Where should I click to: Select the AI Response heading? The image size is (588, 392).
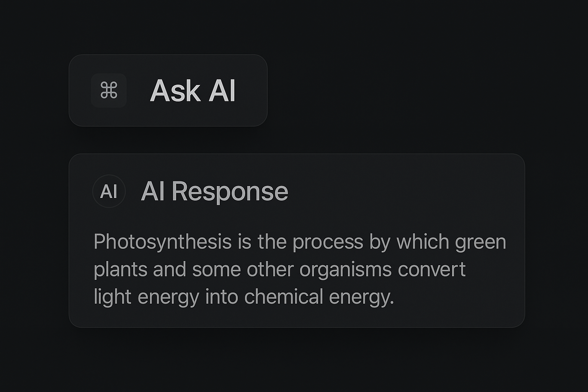(214, 191)
